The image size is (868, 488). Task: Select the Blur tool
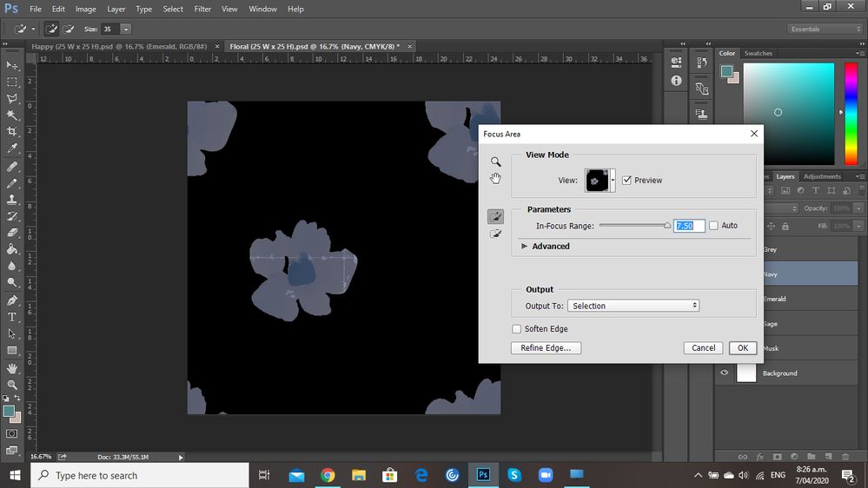pyautogui.click(x=11, y=266)
